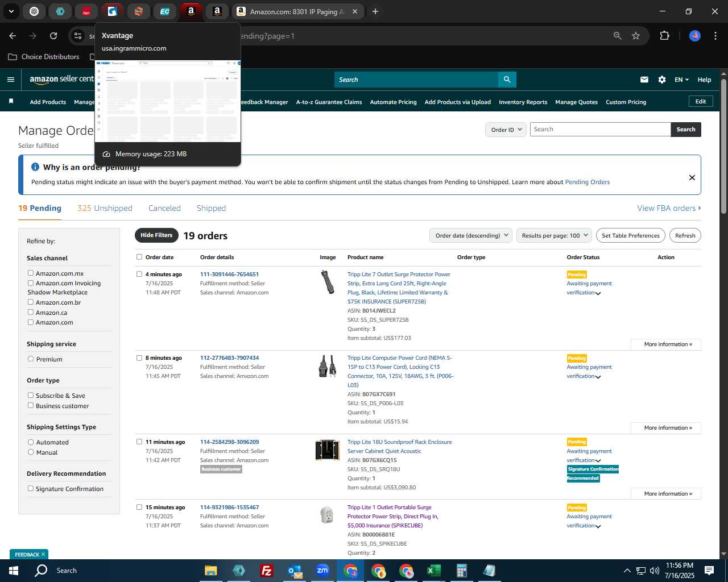Open the Chrome three-dot menu

[714, 36]
